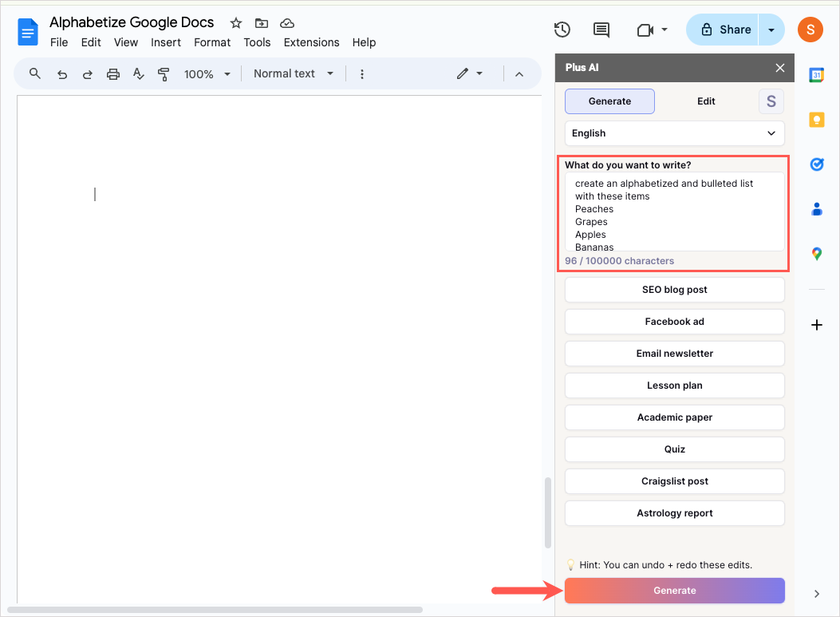Viewport: 840px width, 617px height.
Task: Click into the prompt text box
Action: coord(674,212)
